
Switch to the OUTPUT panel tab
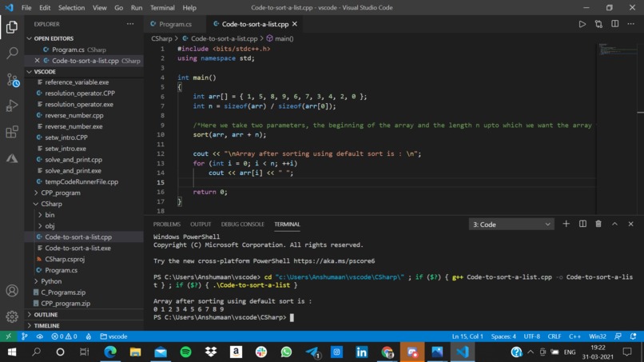point(201,224)
